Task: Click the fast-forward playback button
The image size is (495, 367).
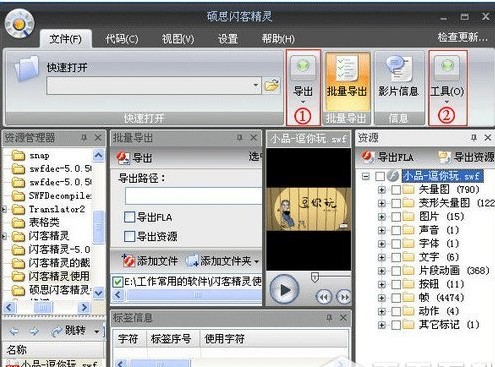Action: tap(344, 297)
